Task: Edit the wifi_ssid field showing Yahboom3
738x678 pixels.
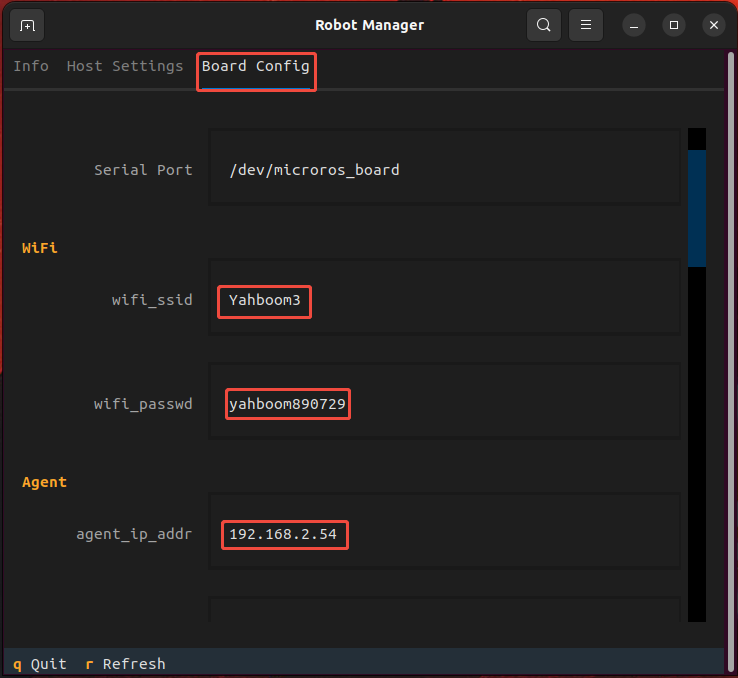Action: point(445,297)
